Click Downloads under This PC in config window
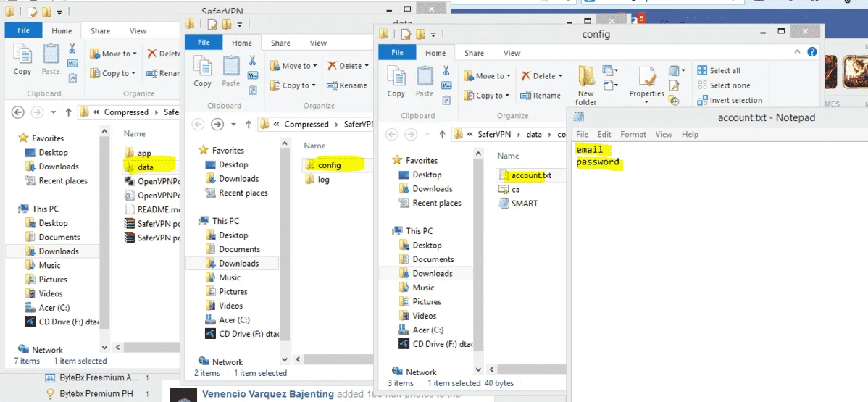868x402 pixels. pyautogui.click(x=426, y=274)
